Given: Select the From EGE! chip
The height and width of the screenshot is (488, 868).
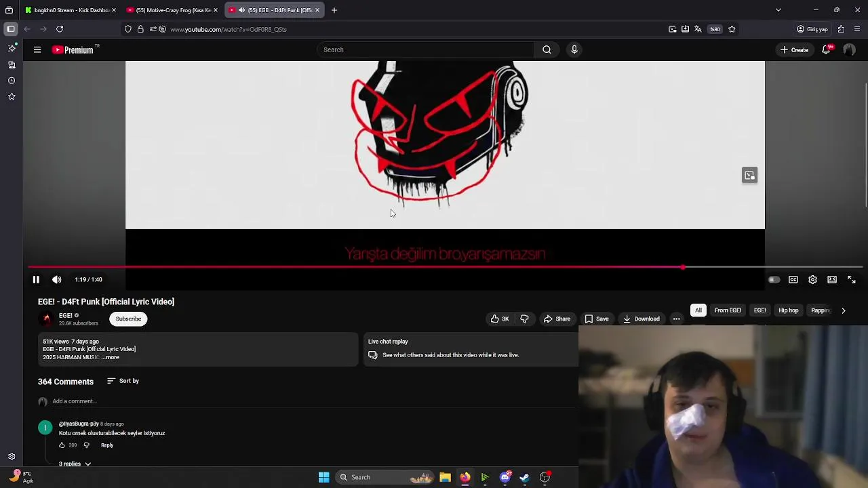Looking at the screenshot, I should [728, 310].
